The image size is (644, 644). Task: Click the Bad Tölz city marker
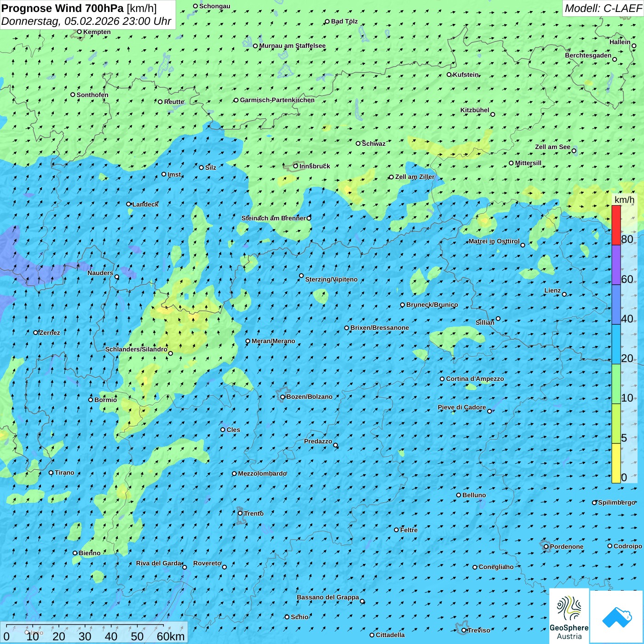tap(328, 22)
